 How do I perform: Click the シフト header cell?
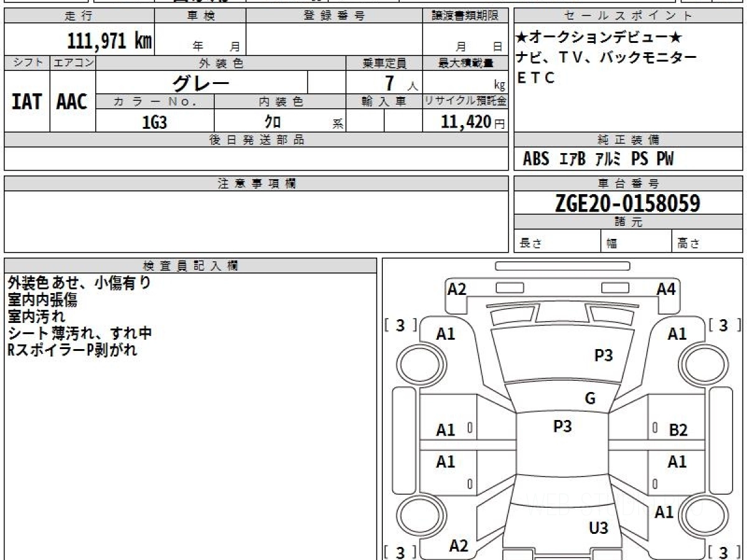(x=27, y=63)
